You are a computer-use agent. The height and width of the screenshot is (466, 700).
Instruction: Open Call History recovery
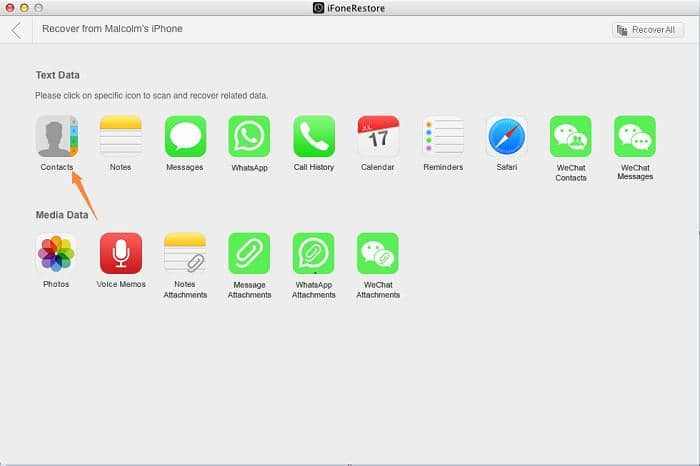coord(314,136)
